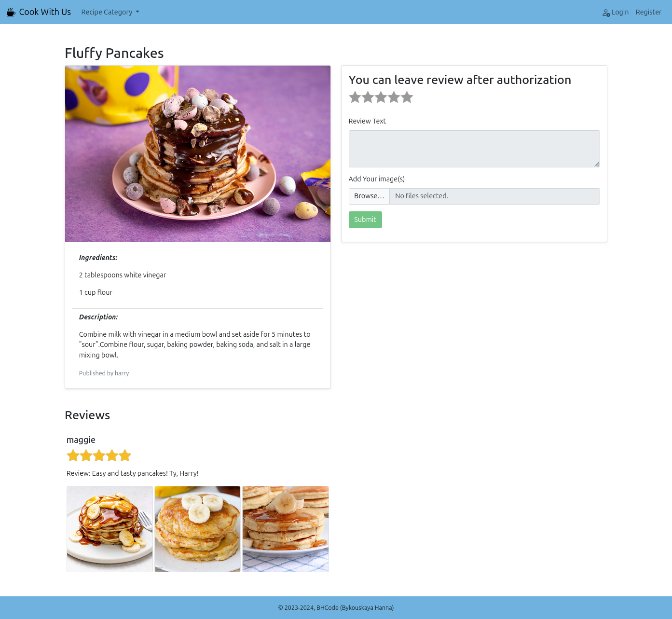Open maggie's first pancake review image
672x619 pixels.
pos(110,529)
